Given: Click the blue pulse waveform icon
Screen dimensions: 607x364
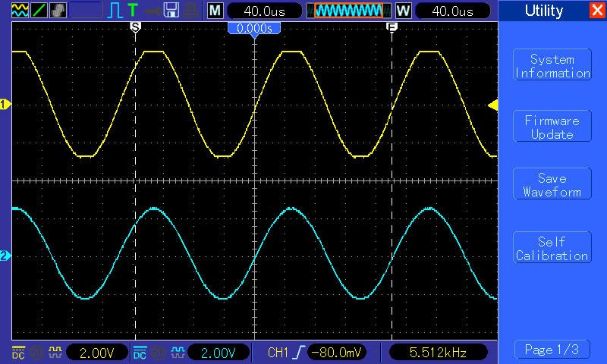Looking at the screenshot, I should [x=115, y=11].
